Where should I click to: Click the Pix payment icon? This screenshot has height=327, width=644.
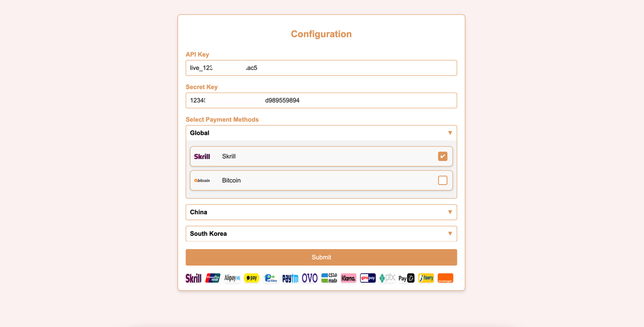(387, 278)
